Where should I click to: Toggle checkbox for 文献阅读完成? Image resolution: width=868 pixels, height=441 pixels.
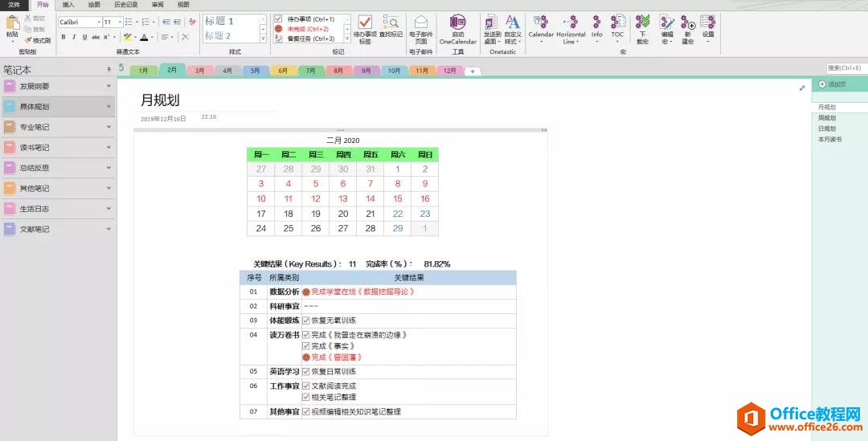[305, 386]
